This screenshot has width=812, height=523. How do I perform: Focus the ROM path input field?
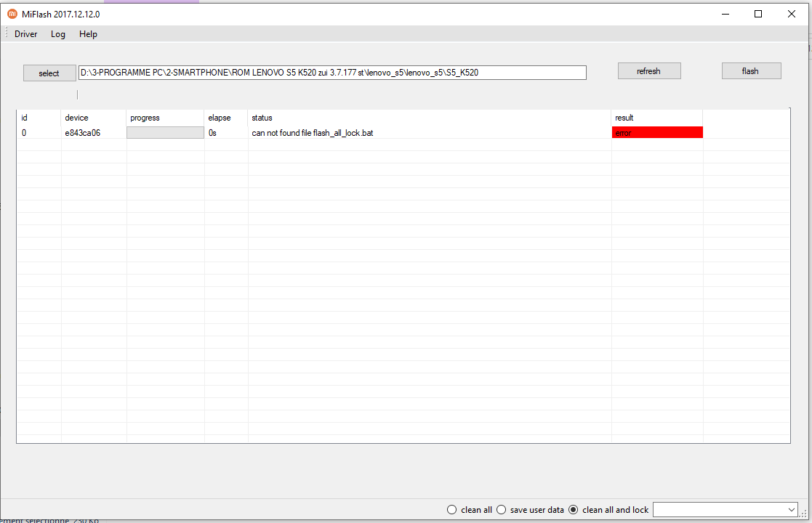tap(332, 73)
